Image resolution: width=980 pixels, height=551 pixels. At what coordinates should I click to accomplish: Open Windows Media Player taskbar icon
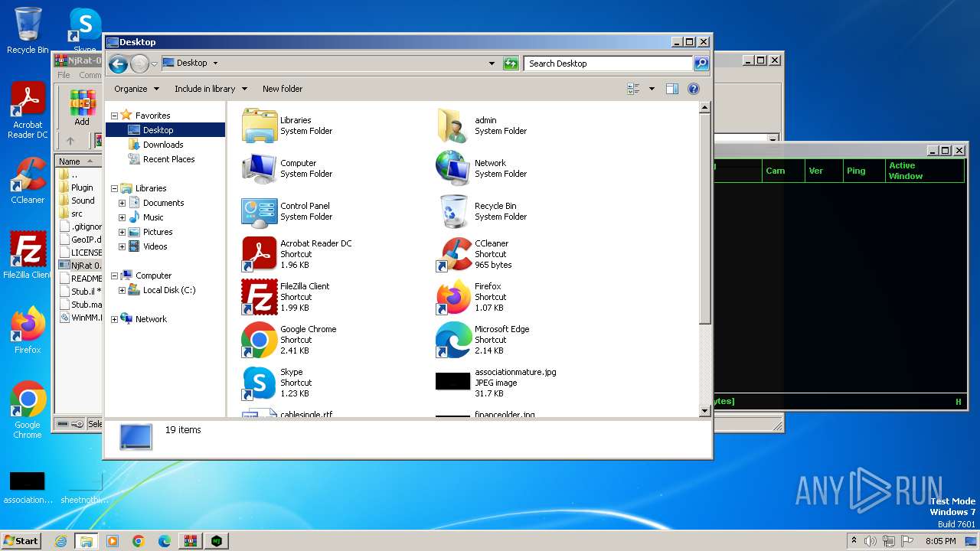[113, 541]
